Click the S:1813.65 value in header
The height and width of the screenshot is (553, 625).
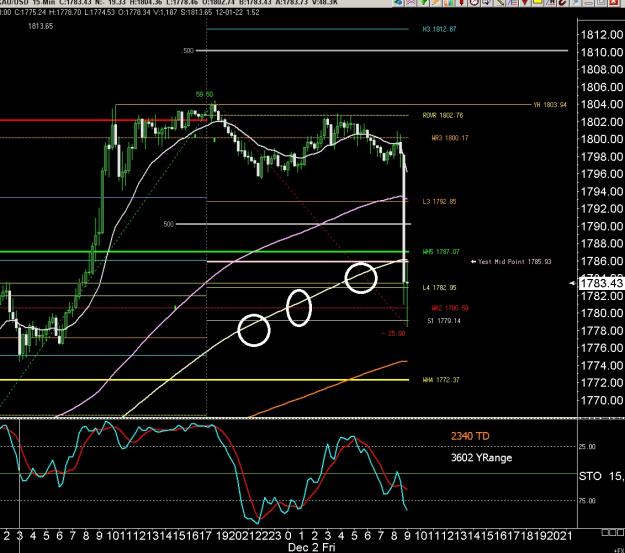pos(197,12)
